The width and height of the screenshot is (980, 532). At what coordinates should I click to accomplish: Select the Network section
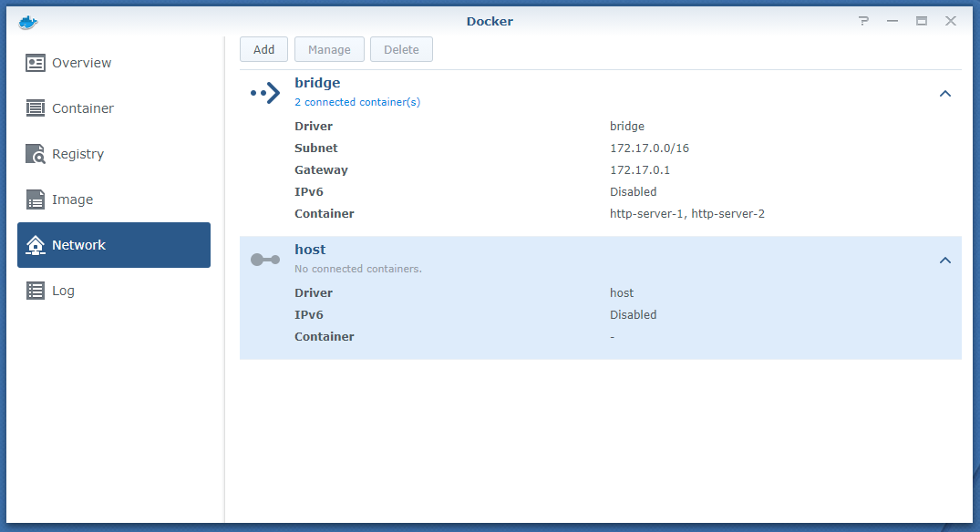pos(114,245)
